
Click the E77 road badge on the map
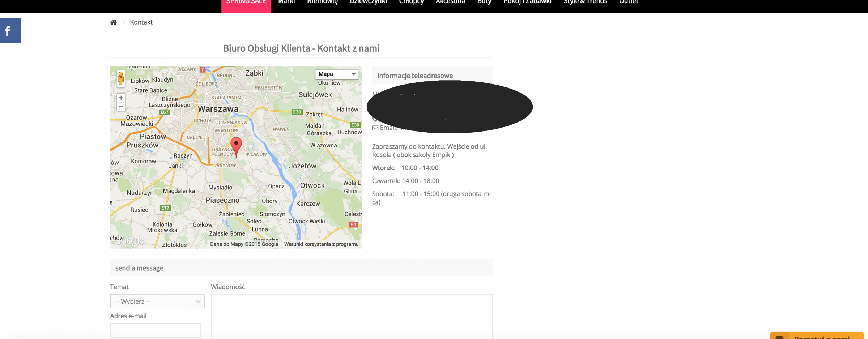pos(165,208)
